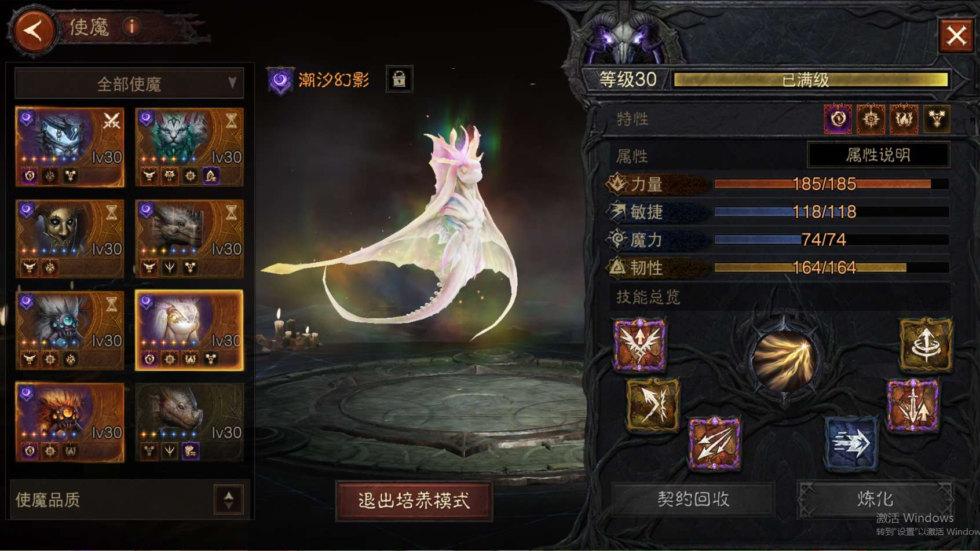Toggle the lock icon beside 潮汐幻影

pyautogui.click(x=399, y=79)
